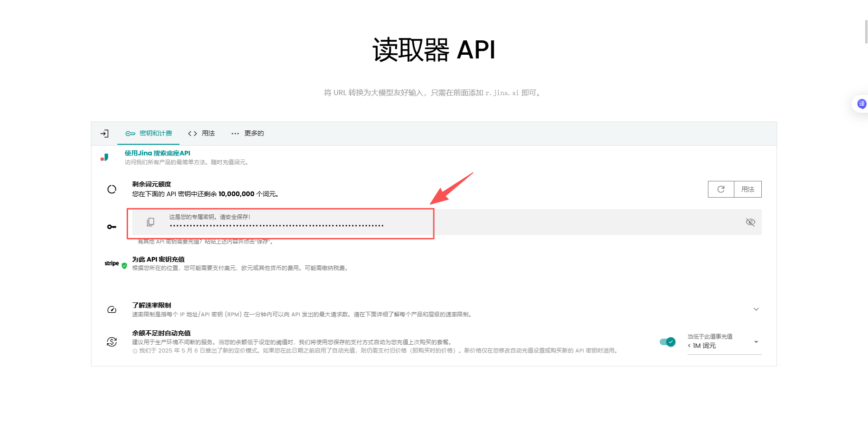This screenshot has height=430, width=868.
Task: Click the 剩余词元额度 heading
Action: (151, 184)
